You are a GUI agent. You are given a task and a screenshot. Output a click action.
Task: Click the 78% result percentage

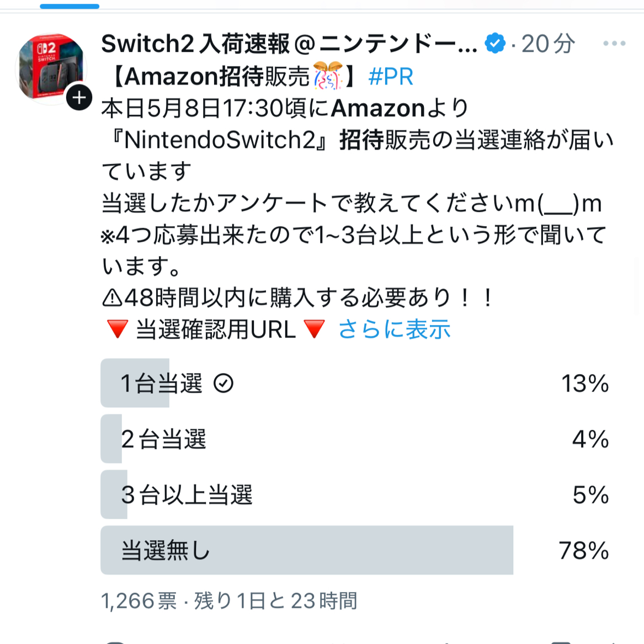click(584, 550)
